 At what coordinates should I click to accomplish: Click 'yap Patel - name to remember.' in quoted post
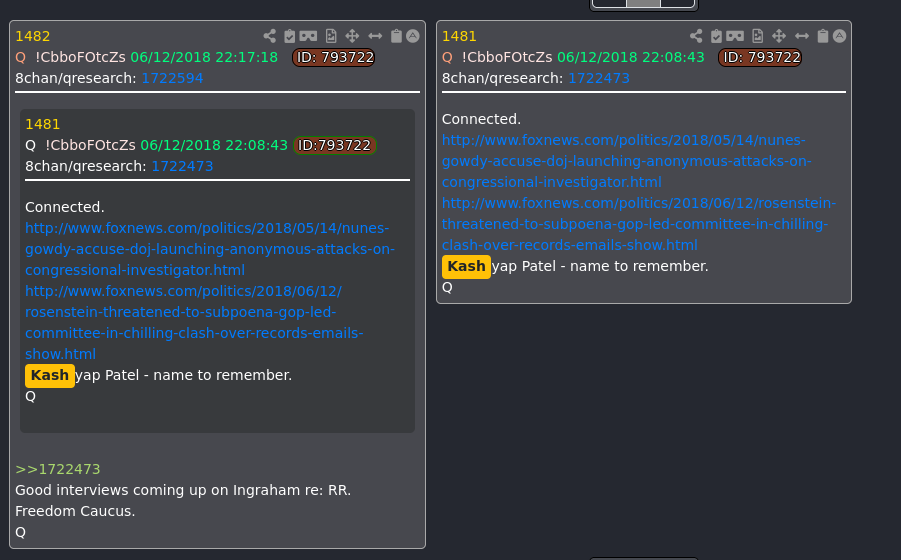tap(184, 376)
